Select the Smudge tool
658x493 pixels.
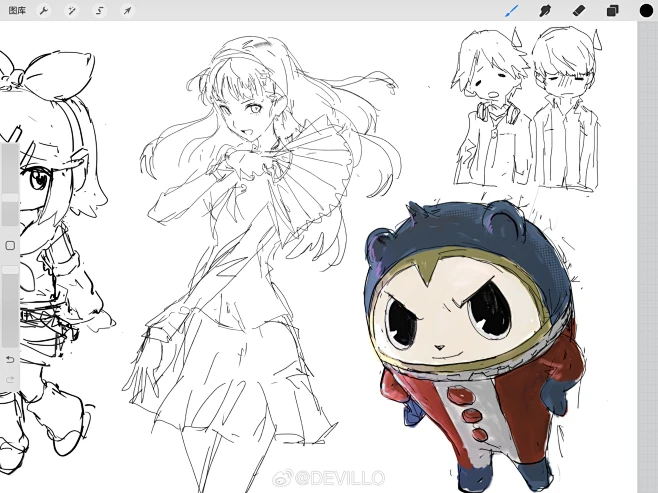click(546, 10)
